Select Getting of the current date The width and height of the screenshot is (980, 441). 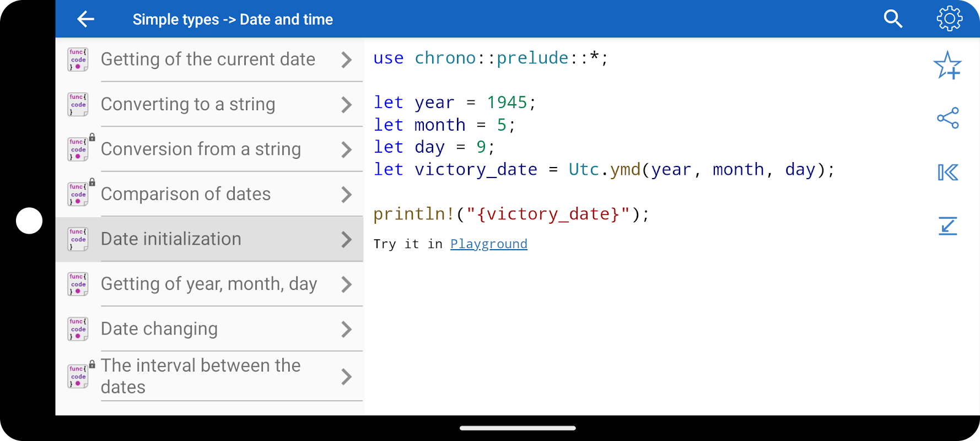click(208, 60)
